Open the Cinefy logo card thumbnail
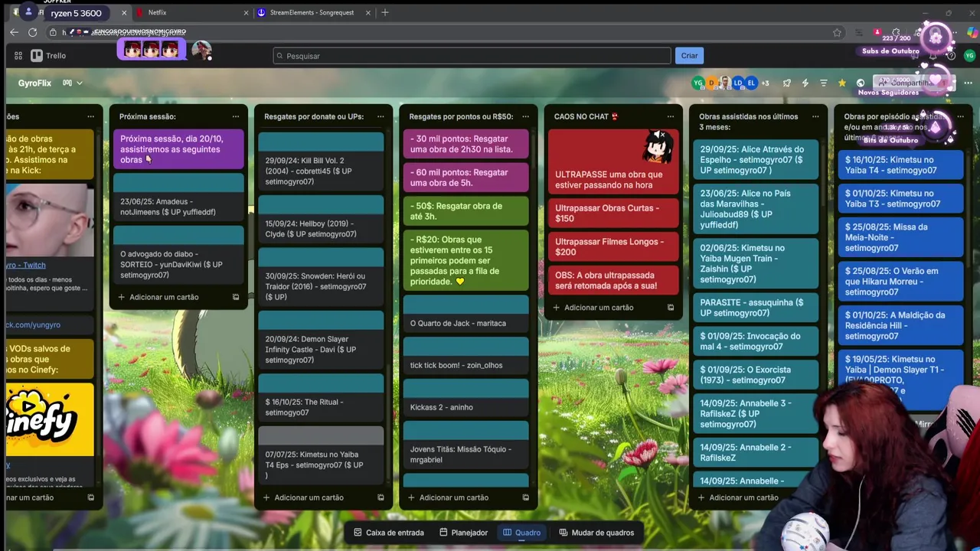This screenshot has height=551, width=980. click(50, 420)
